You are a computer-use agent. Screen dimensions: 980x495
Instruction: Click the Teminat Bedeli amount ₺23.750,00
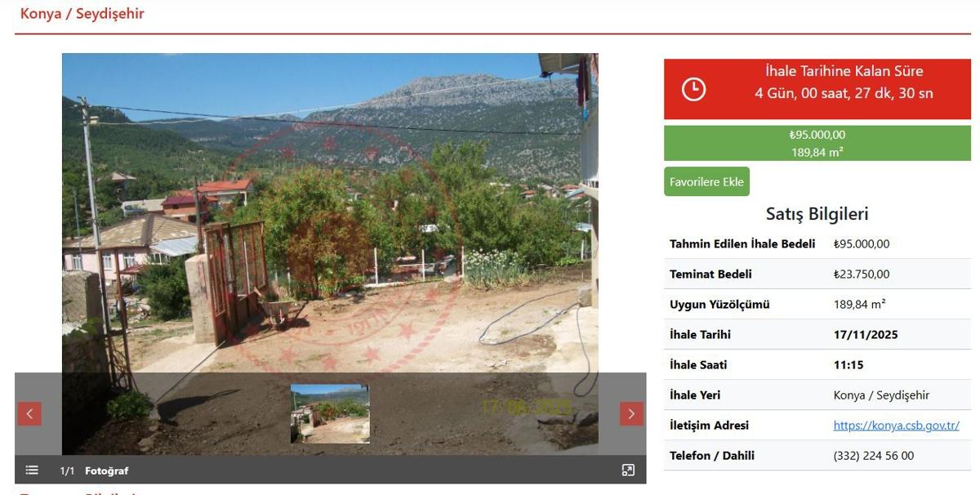862,274
